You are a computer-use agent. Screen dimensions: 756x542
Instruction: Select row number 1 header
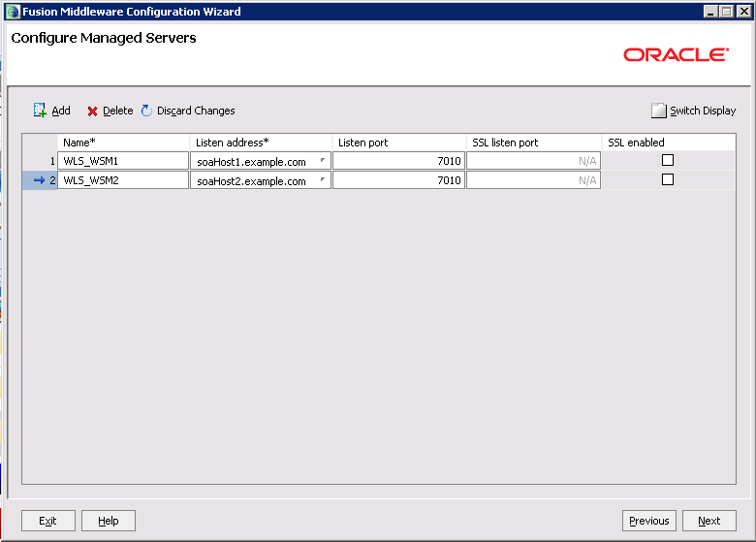point(40,161)
